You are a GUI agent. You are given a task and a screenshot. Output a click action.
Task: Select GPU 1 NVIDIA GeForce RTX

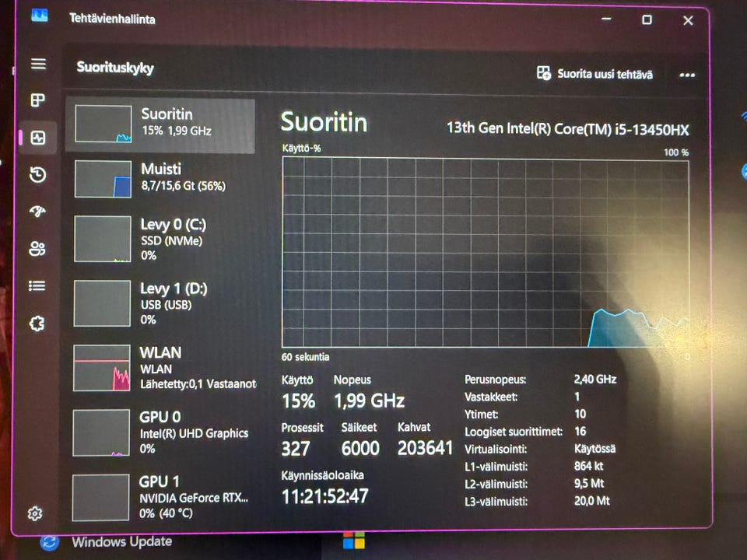(x=160, y=497)
